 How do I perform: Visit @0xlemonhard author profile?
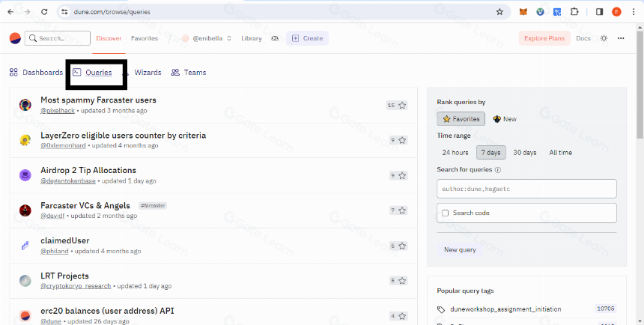[63, 145]
